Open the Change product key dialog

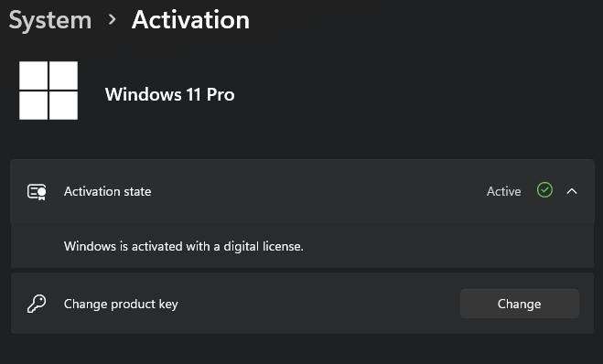tap(520, 304)
